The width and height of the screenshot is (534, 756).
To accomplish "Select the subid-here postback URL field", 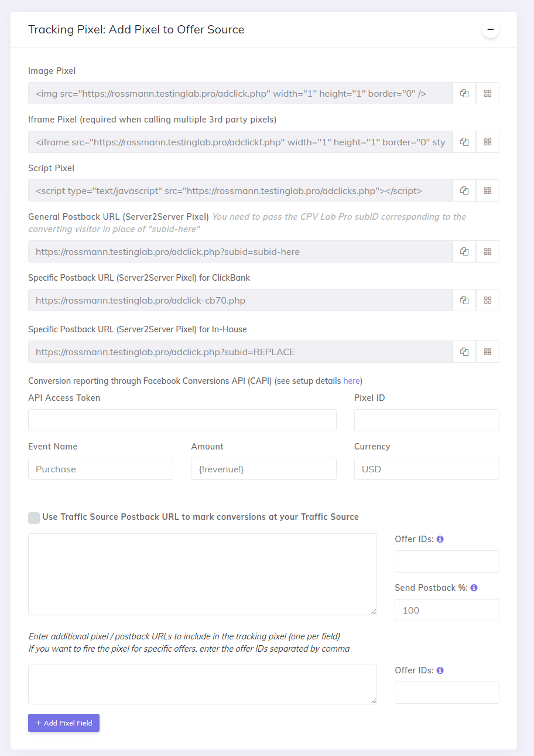I will 241,251.
